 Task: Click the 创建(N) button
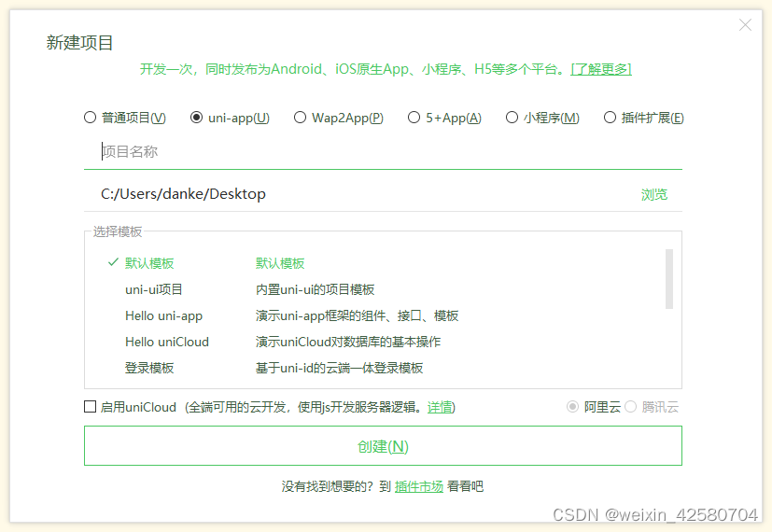pos(383,446)
